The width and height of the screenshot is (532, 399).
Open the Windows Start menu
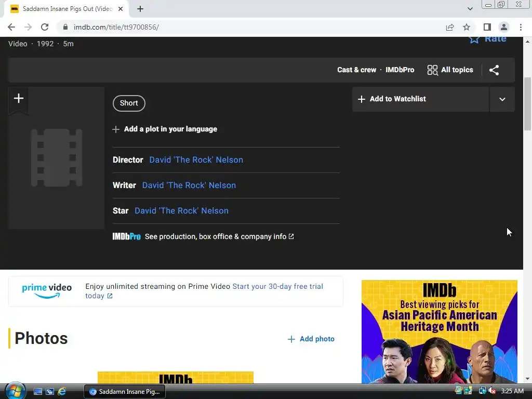[x=15, y=391]
